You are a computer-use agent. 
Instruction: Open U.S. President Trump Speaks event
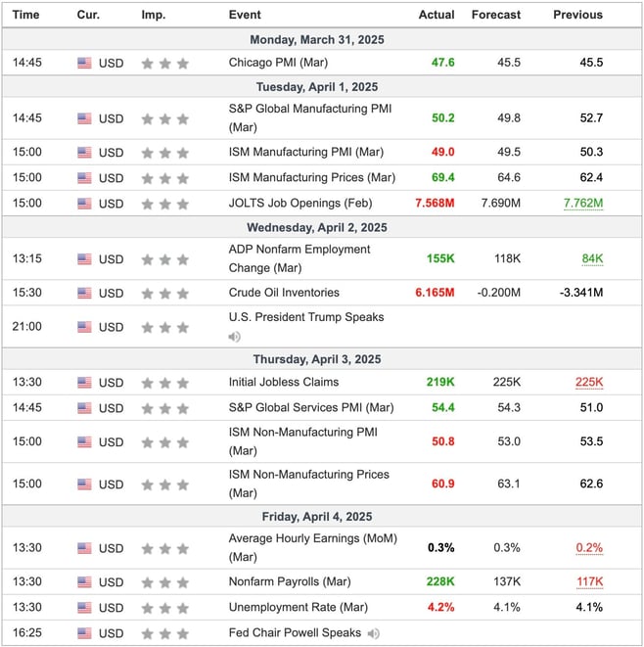click(306, 317)
